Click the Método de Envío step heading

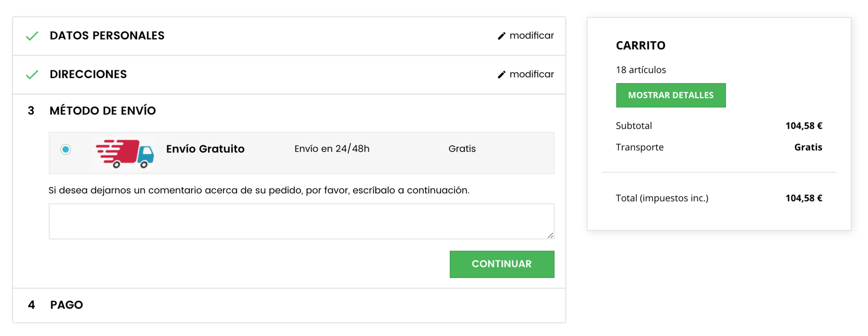(103, 111)
